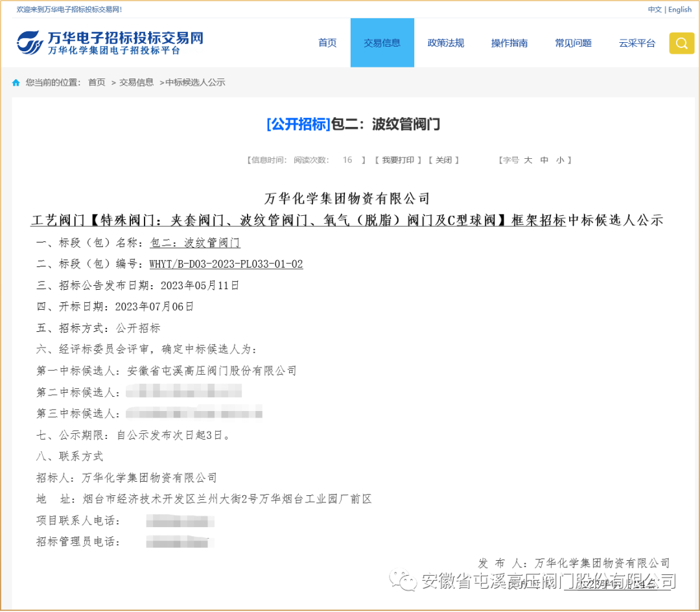Screen dimensions: 700x612
Task: Click line 六、经评标委员会评审
Action: click(146, 349)
